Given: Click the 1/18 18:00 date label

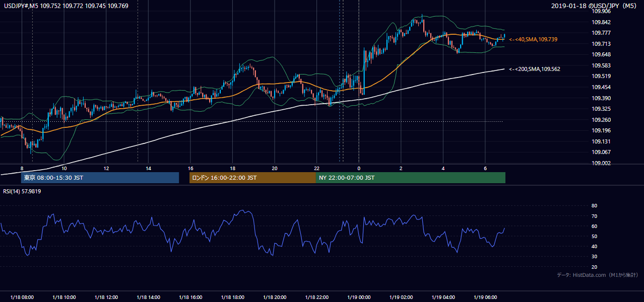Looking at the screenshot, I should 232,297.
